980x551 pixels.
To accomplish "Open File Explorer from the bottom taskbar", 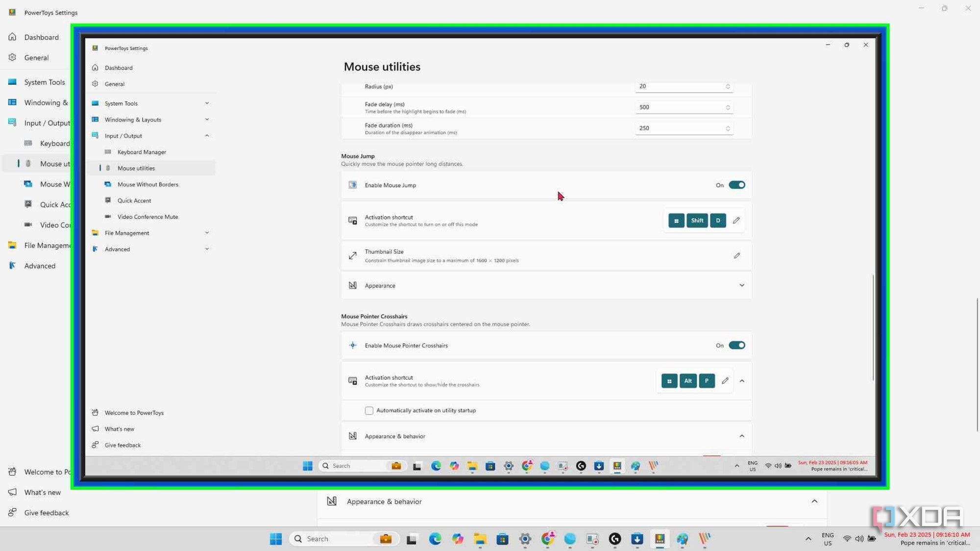I will tap(480, 539).
